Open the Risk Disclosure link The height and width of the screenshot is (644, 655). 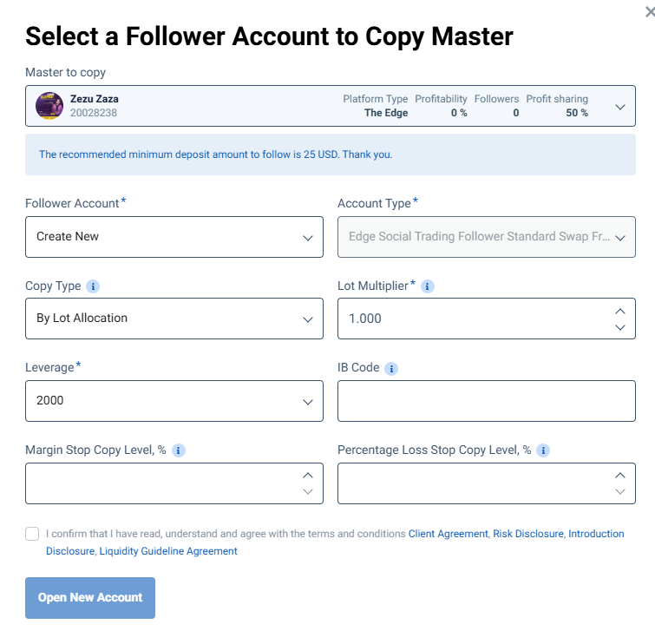point(528,534)
